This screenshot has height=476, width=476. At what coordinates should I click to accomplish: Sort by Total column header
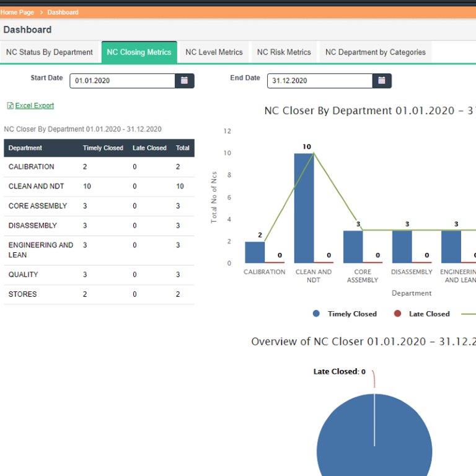[182, 148]
